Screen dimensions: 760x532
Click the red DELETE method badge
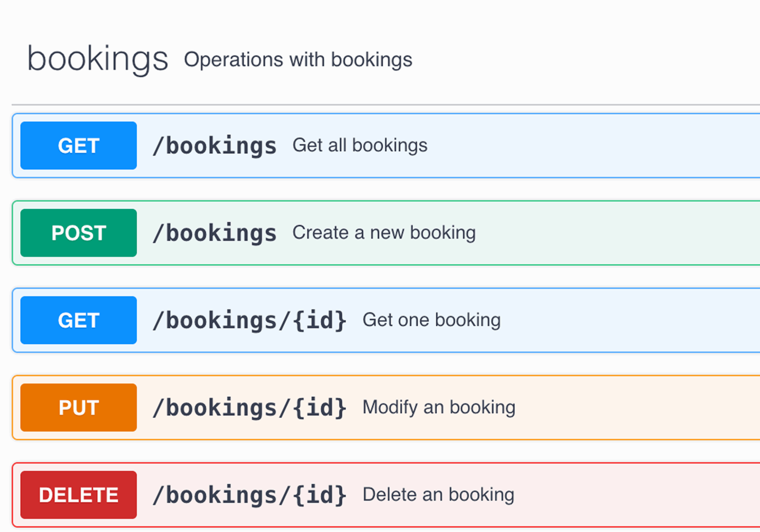tap(78, 495)
